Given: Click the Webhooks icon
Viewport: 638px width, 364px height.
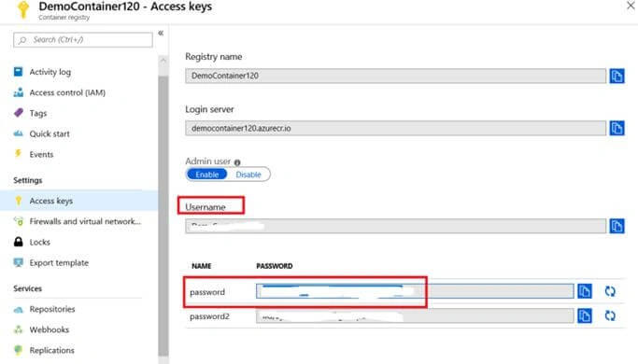Looking at the screenshot, I should point(19,329).
